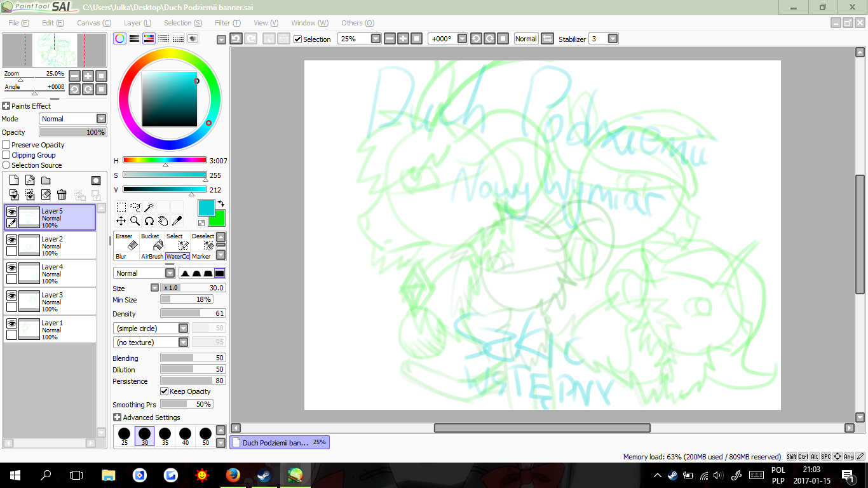868x488 pixels.
Task: Hide Layer5 with eye icon
Action: point(11,212)
